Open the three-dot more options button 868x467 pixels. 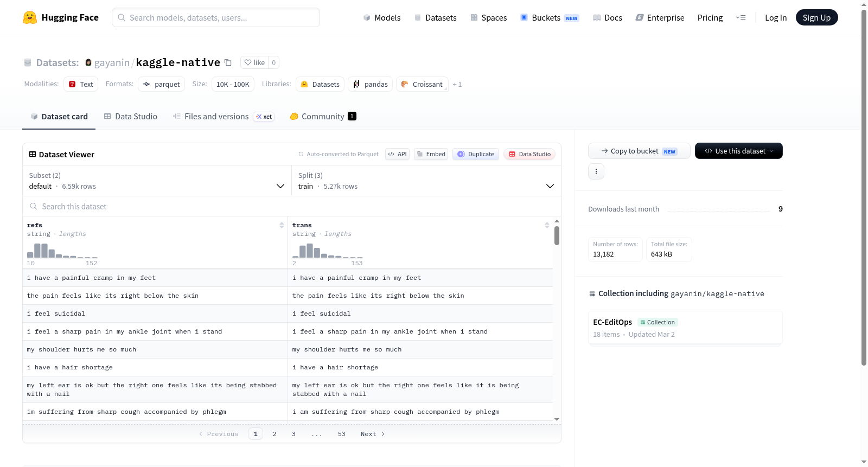(x=596, y=171)
